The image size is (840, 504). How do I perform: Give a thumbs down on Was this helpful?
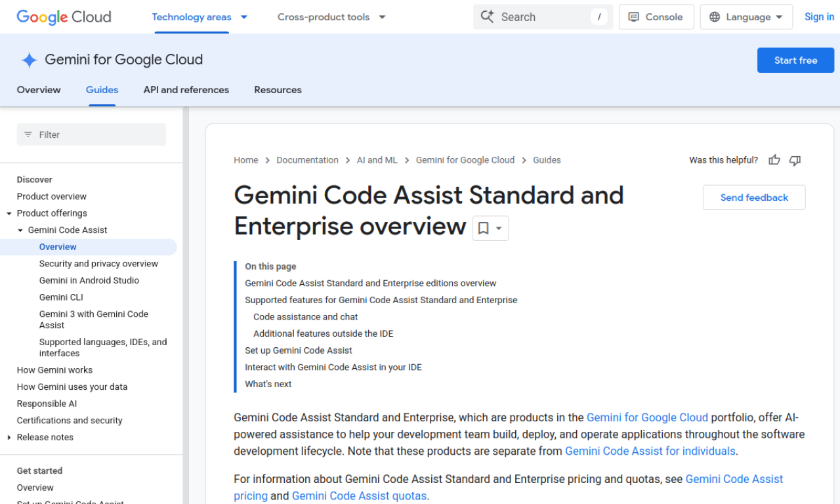[795, 159]
